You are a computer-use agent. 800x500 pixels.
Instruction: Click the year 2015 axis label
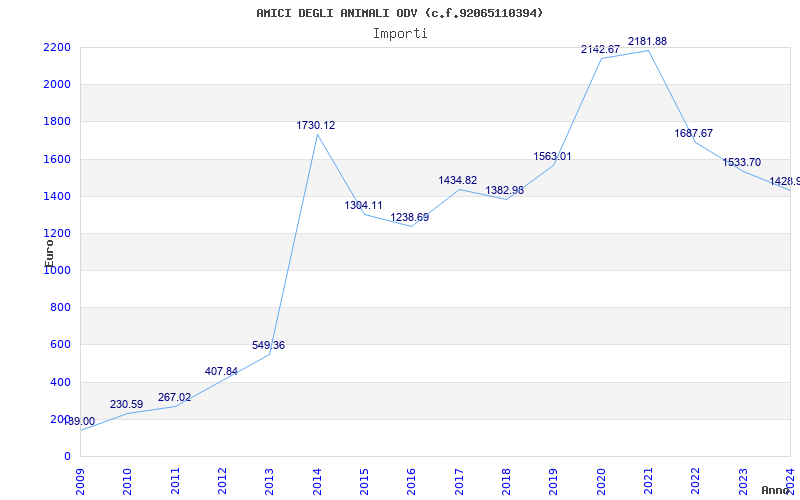click(x=364, y=482)
